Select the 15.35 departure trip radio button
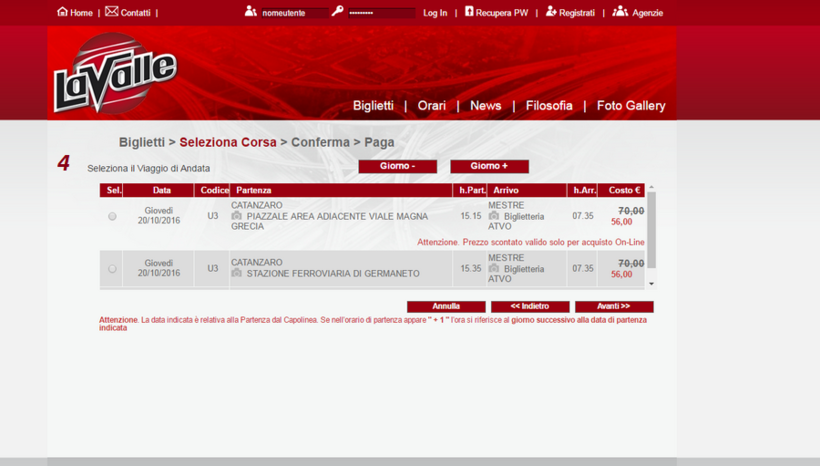 [x=112, y=269]
